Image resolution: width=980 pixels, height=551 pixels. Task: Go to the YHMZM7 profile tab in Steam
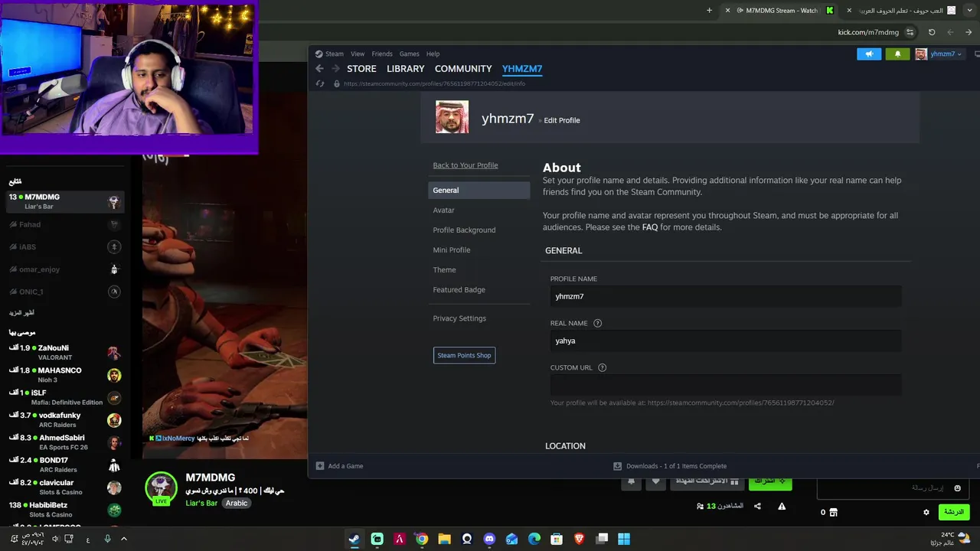pos(522,69)
